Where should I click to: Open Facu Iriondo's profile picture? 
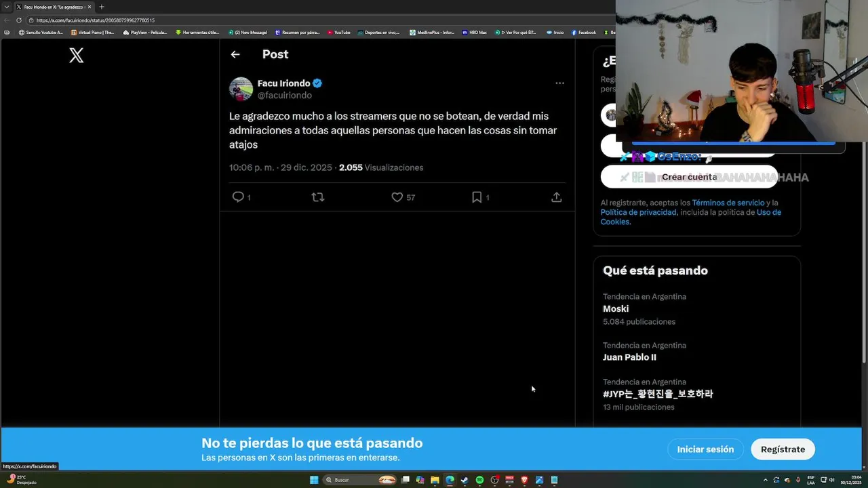241,89
